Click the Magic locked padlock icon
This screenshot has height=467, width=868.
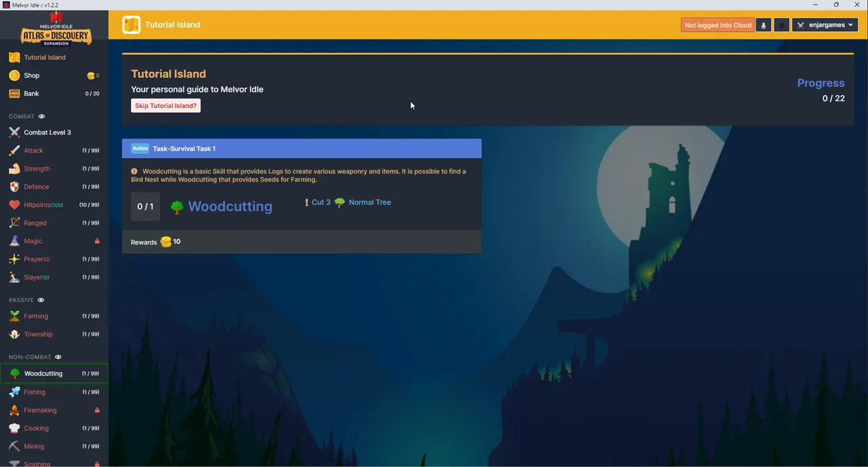point(97,241)
